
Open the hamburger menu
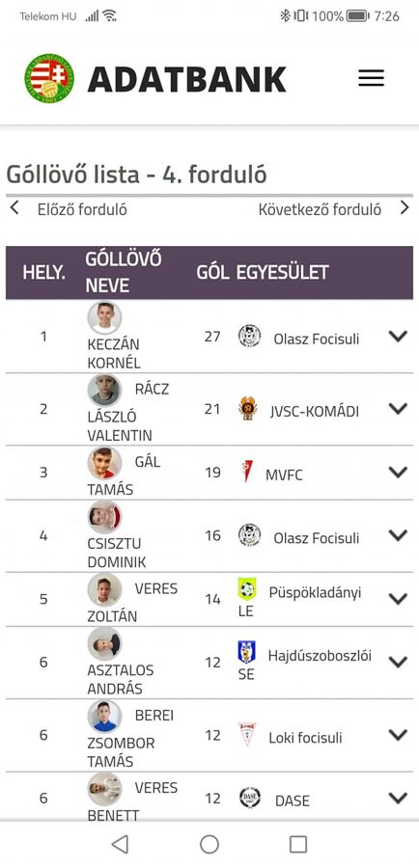pyautogui.click(x=371, y=78)
